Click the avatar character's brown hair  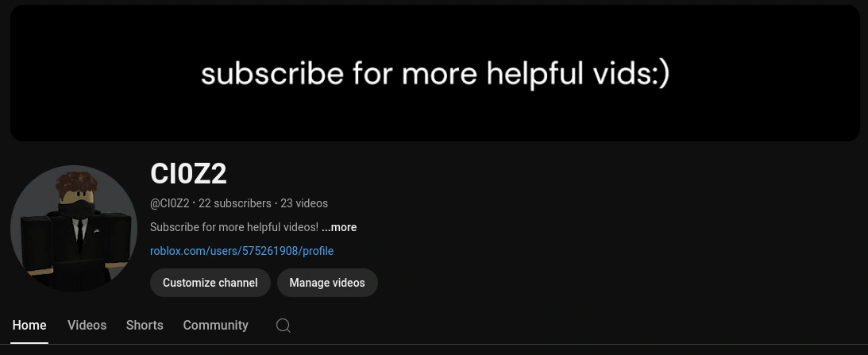point(76,184)
